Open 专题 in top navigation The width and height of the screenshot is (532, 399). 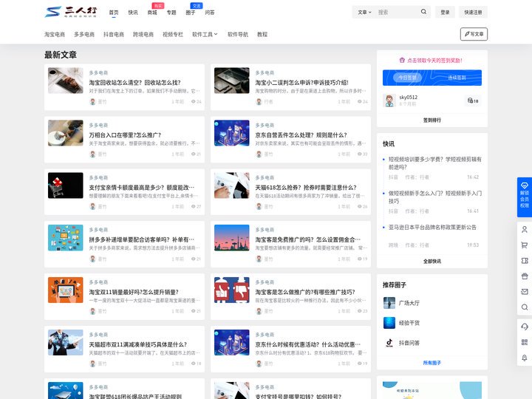click(171, 13)
